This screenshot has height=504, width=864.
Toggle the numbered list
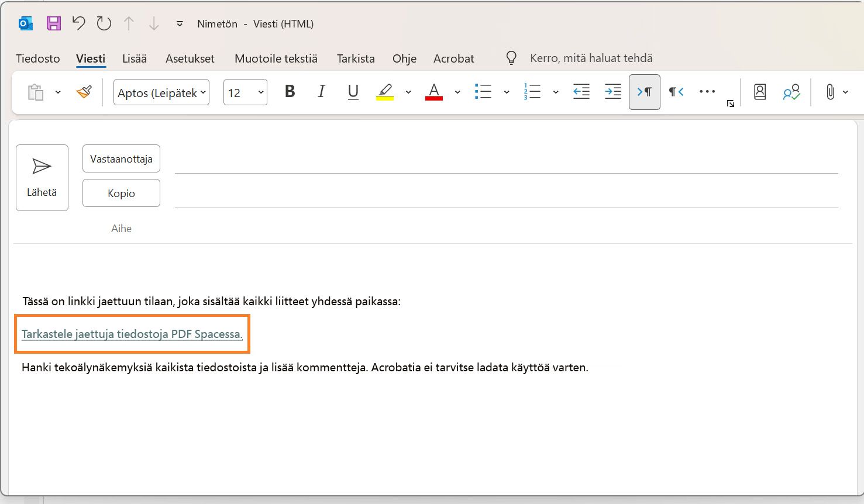(532, 92)
